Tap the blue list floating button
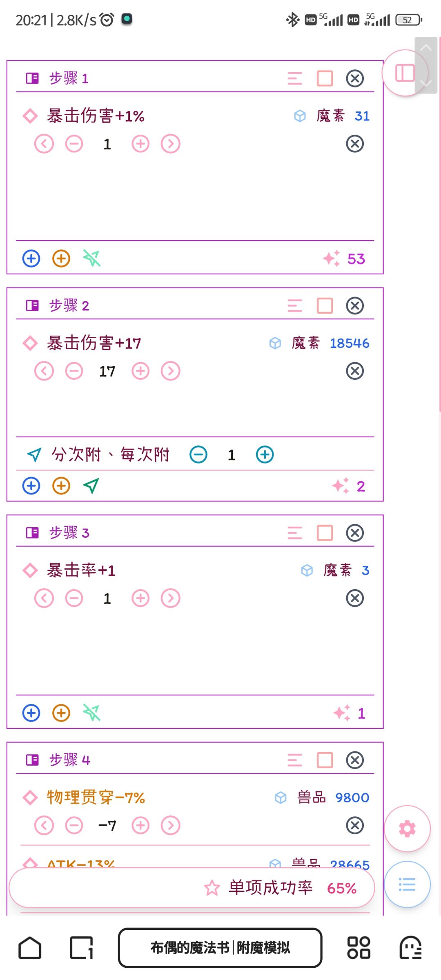Image resolution: width=441 pixels, height=980 pixels. tap(407, 884)
